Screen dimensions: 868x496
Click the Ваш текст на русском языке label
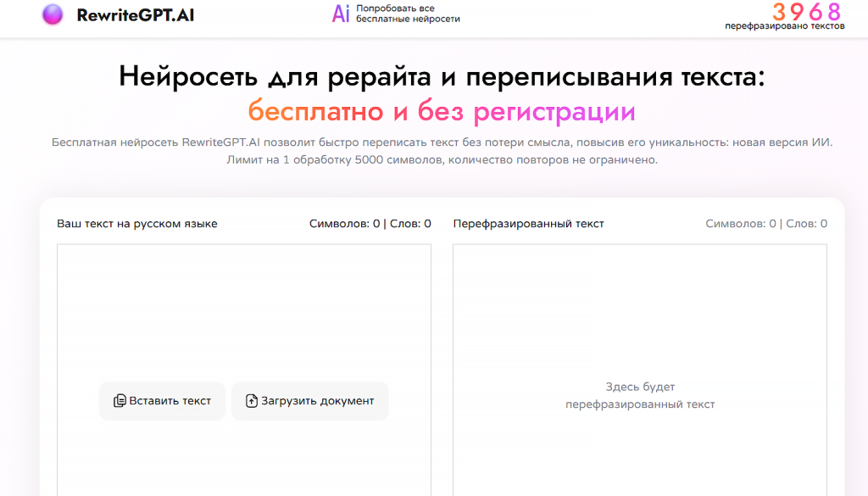136,223
